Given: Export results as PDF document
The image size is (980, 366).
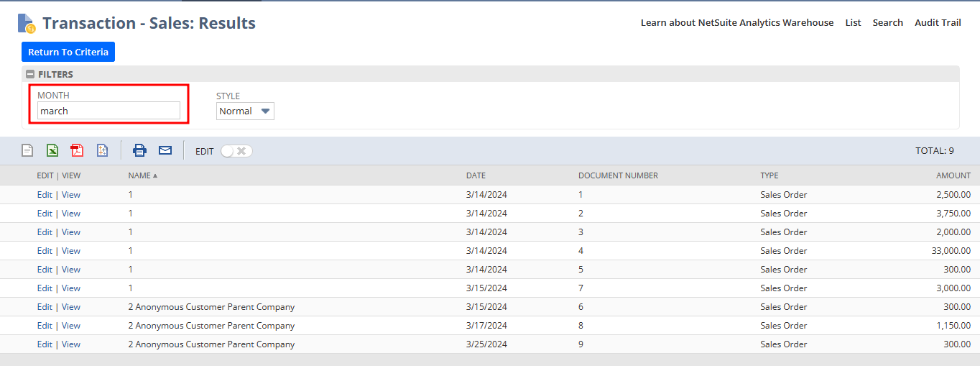Looking at the screenshot, I should click(x=77, y=150).
